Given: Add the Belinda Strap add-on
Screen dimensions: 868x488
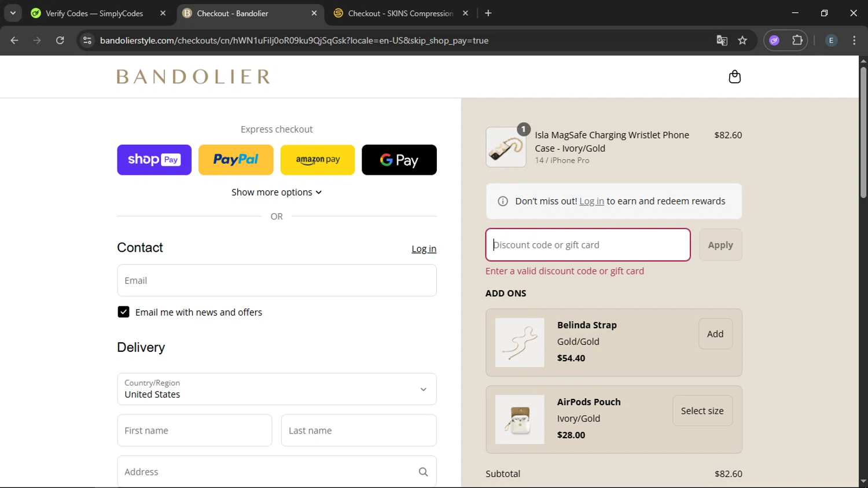Looking at the screenshot, I should click(x=715, y=334).
